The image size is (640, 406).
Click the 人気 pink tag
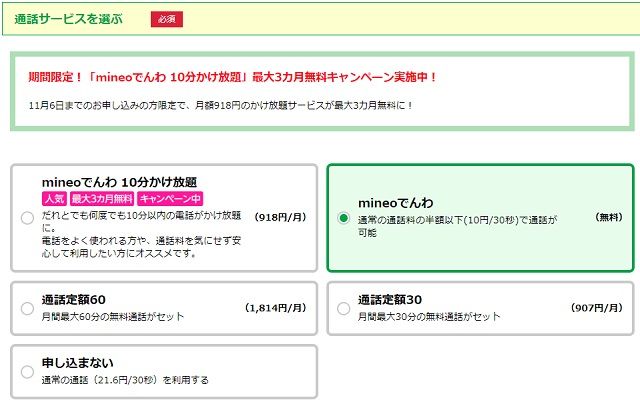54,199
